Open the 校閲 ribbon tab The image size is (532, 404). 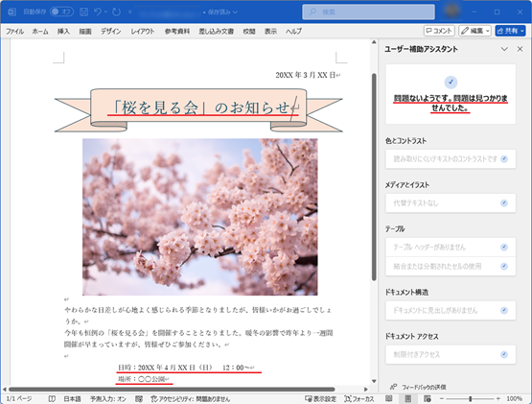coord(248,32)
